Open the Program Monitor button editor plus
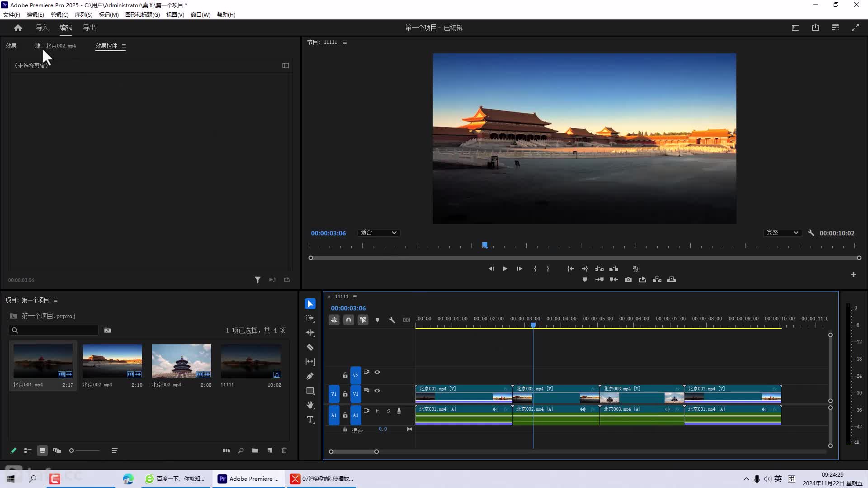 tap(854, 274)
